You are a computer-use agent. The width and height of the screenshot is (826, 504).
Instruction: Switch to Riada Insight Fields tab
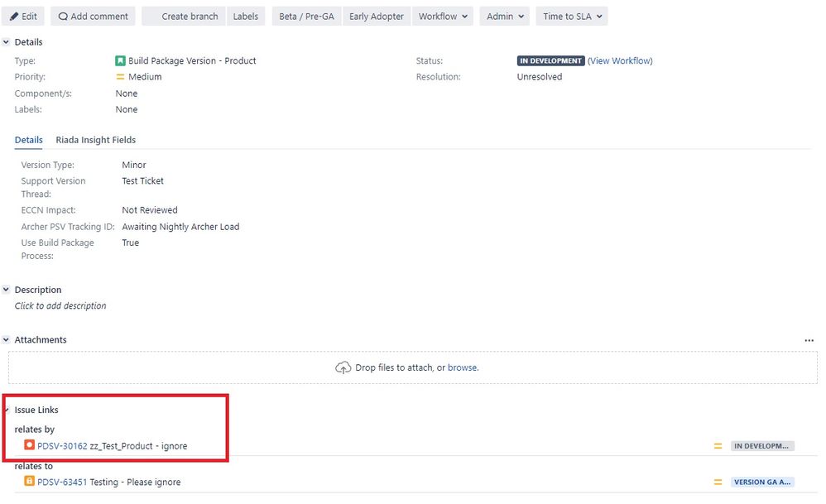coord(96,140)
